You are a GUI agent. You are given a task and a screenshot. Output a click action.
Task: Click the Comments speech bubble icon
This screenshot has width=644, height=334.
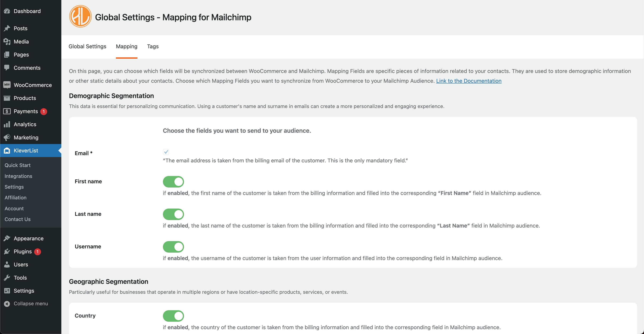(7, 68)
